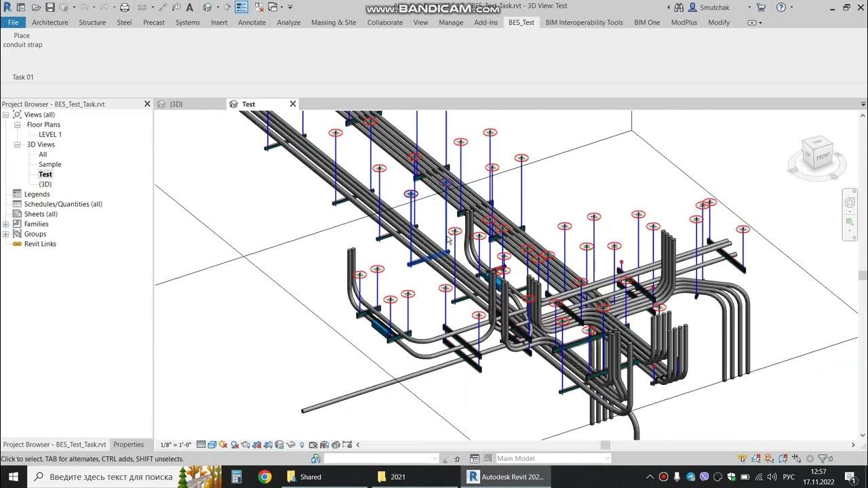
Task: Open project with the Open folder icon
Action: point(37,7)
